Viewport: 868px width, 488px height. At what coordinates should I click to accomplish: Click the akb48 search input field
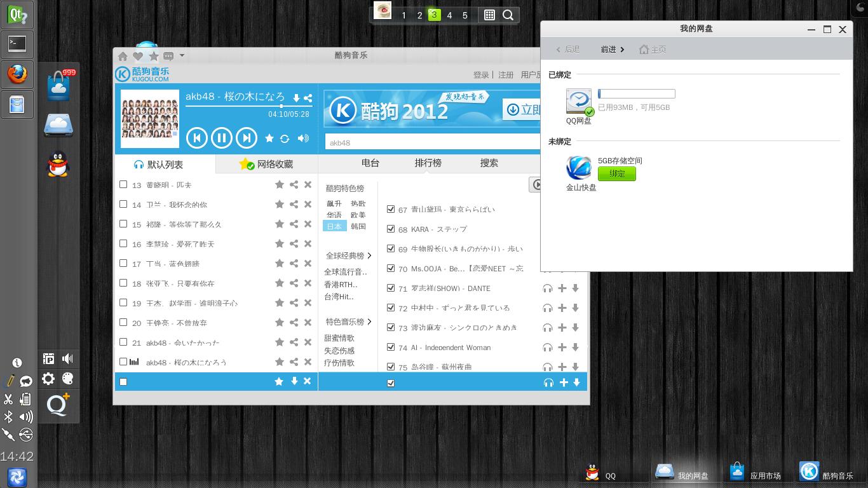click(x=432, y=142)
